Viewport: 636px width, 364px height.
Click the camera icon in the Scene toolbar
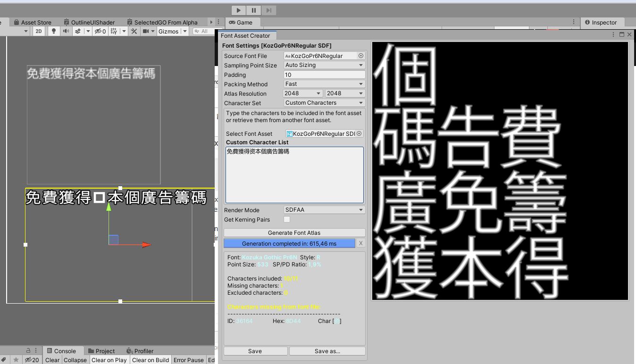tap(146, 31)
